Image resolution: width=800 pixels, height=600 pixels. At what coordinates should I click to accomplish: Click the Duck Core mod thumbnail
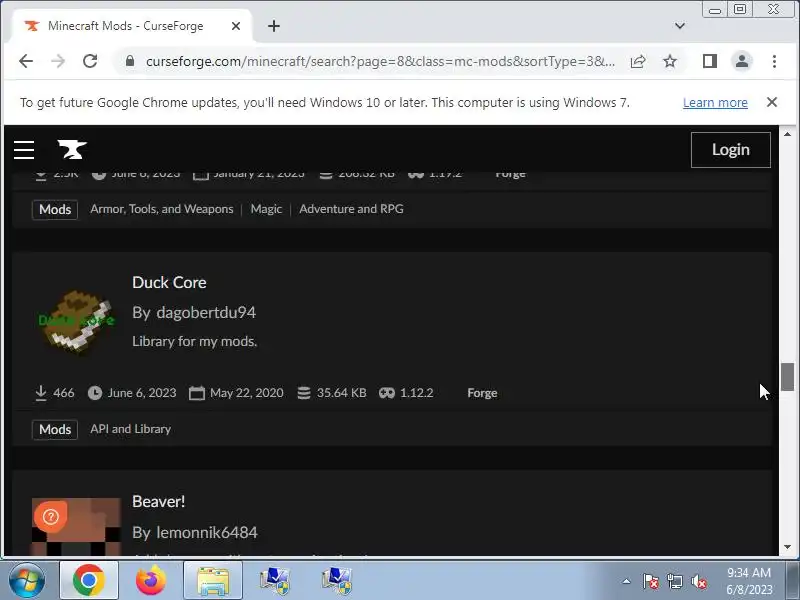click(77, 320)
